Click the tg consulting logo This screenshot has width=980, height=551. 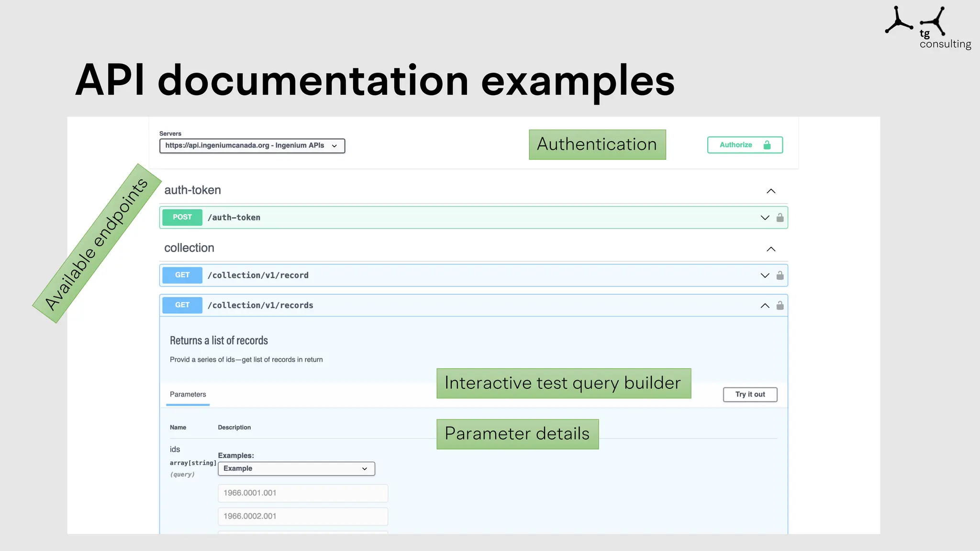click(x=928, y=27)
